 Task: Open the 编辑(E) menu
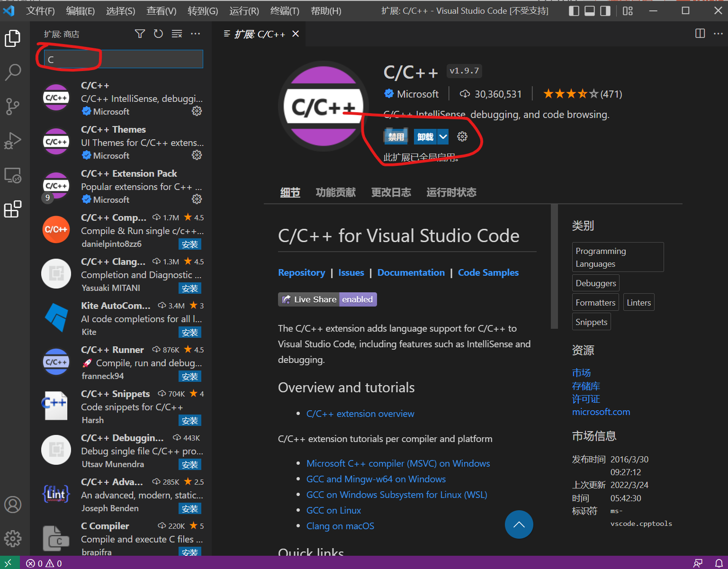coord(81,11)
